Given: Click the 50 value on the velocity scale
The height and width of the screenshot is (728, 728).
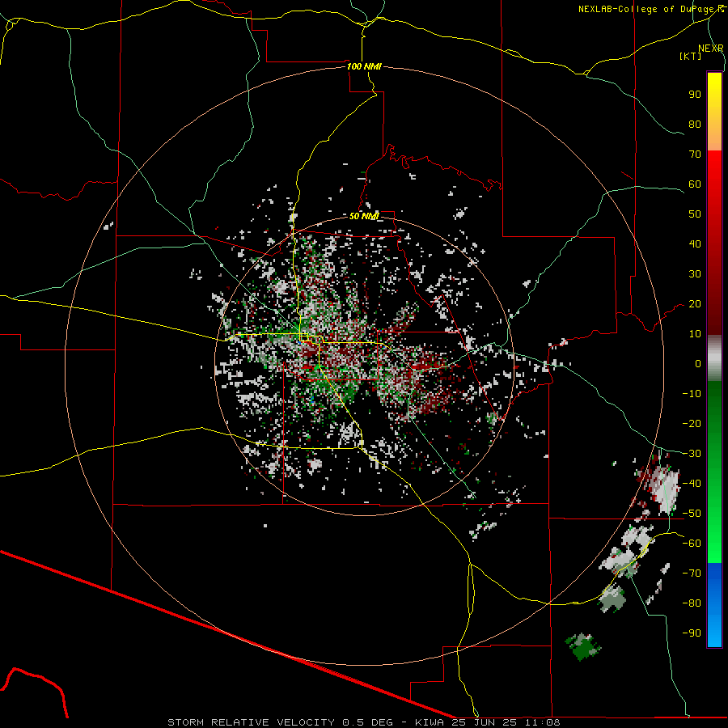Looking at the screenshot, I should (695, 214).
